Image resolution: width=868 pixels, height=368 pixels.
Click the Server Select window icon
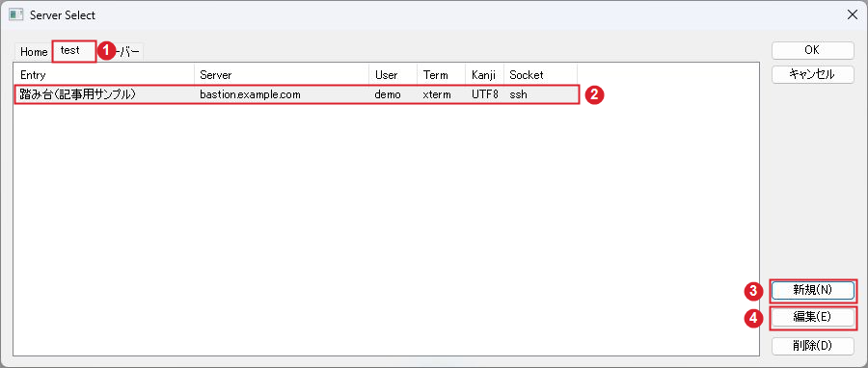[16, 14]
